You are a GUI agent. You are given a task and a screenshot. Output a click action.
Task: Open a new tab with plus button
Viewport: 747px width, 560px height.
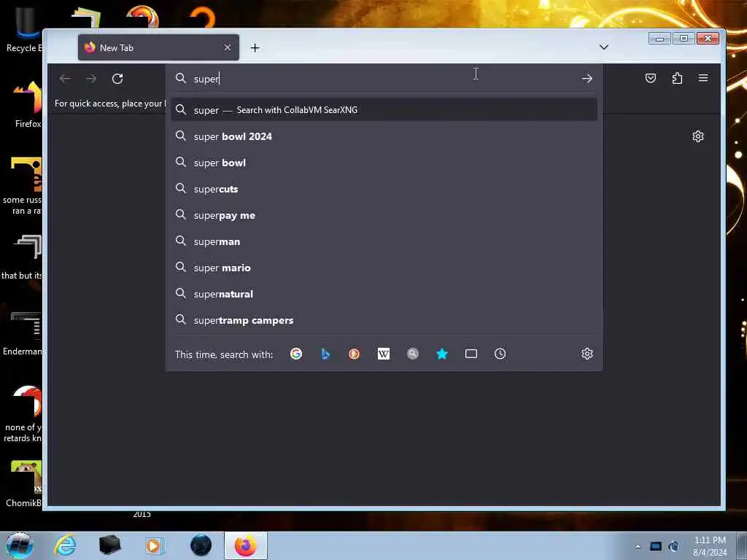point(255,47)
